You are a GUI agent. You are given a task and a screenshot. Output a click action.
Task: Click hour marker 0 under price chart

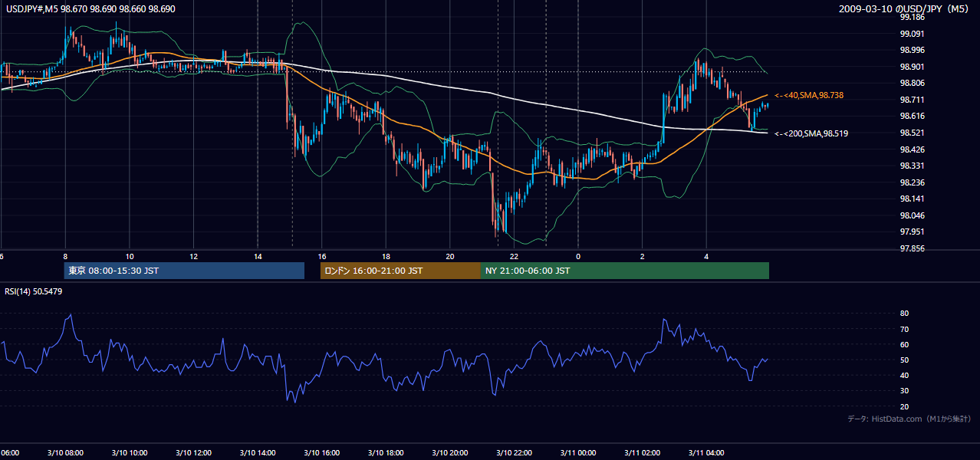click(578, 256)
